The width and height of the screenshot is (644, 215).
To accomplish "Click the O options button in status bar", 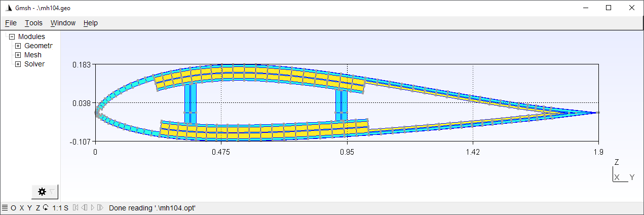I will [13, 207].
